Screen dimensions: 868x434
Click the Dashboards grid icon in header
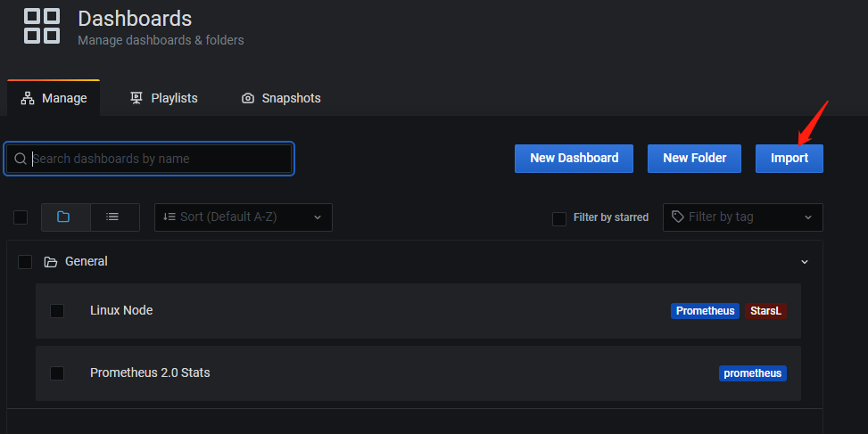tap(42, 26)
